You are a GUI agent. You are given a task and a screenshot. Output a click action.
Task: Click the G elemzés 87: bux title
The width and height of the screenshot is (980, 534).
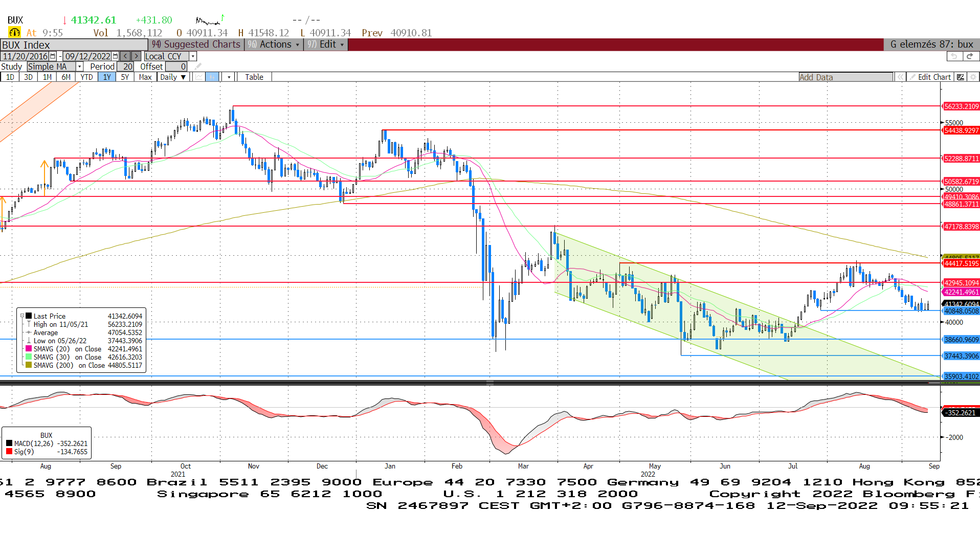[931, 44]
